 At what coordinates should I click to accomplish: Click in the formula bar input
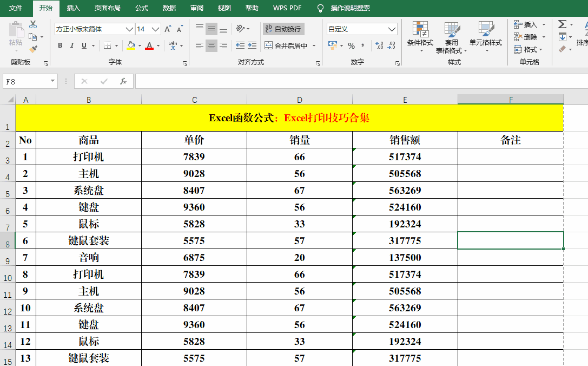[x=361, y=81]
